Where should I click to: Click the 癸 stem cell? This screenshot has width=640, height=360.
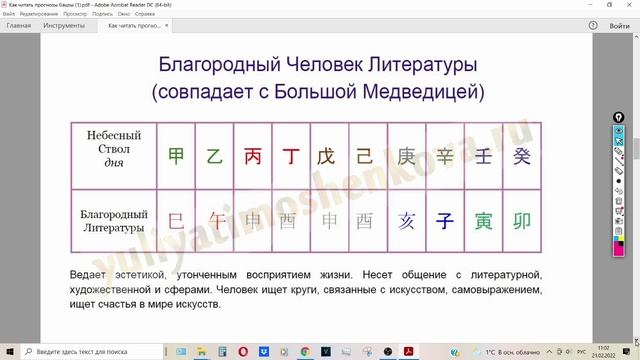click(x=522, y=156)
